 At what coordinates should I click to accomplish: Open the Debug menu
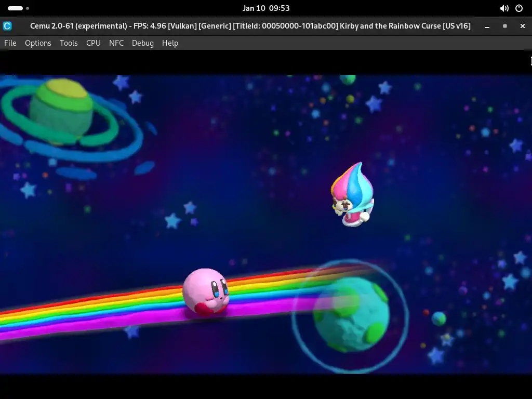[143, 43]
